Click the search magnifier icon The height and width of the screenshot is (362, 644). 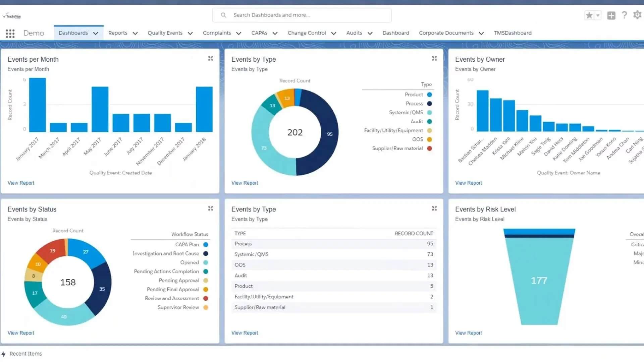223,15
